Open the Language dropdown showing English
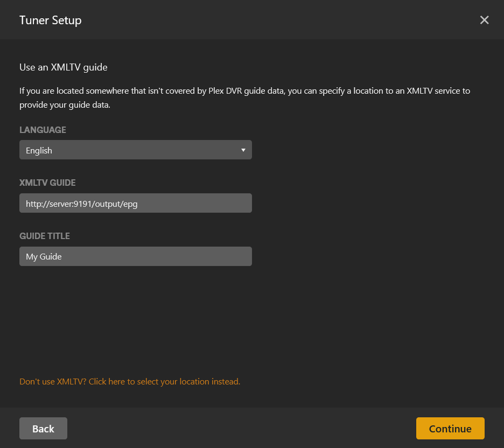 (x=135, y=150)
